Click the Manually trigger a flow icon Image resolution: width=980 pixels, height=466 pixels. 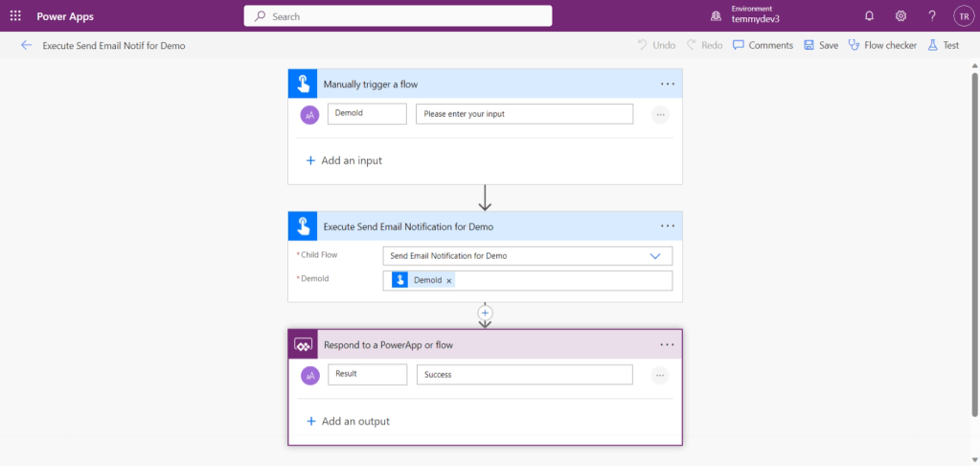pyautogui.click(x=303, y=83)
